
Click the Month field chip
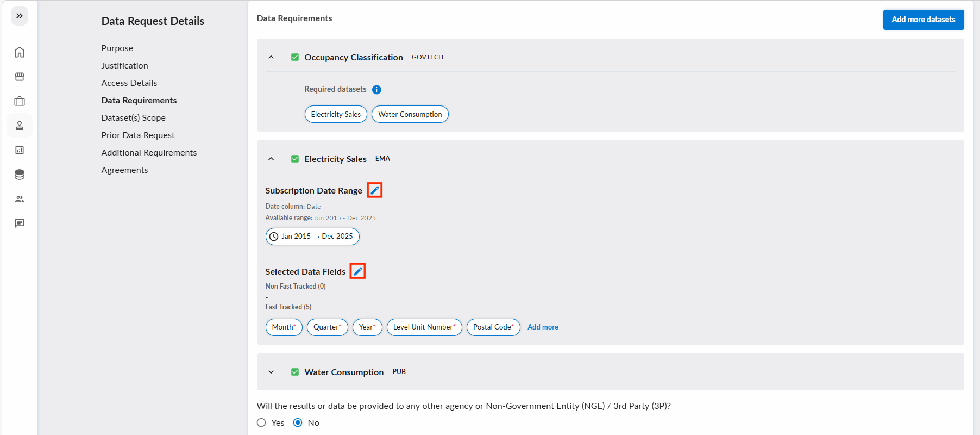(284, 327)
